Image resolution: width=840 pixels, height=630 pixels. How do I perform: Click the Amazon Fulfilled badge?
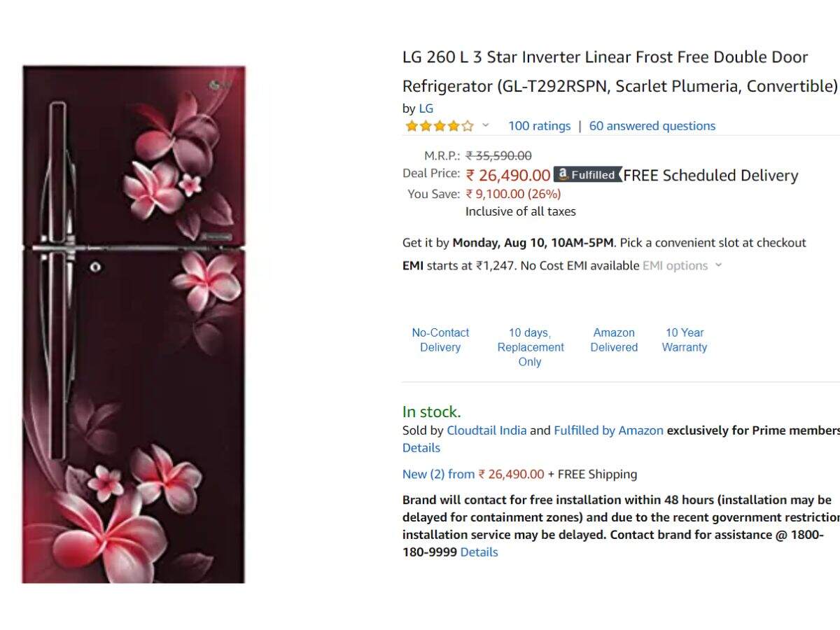pos(587,175)
